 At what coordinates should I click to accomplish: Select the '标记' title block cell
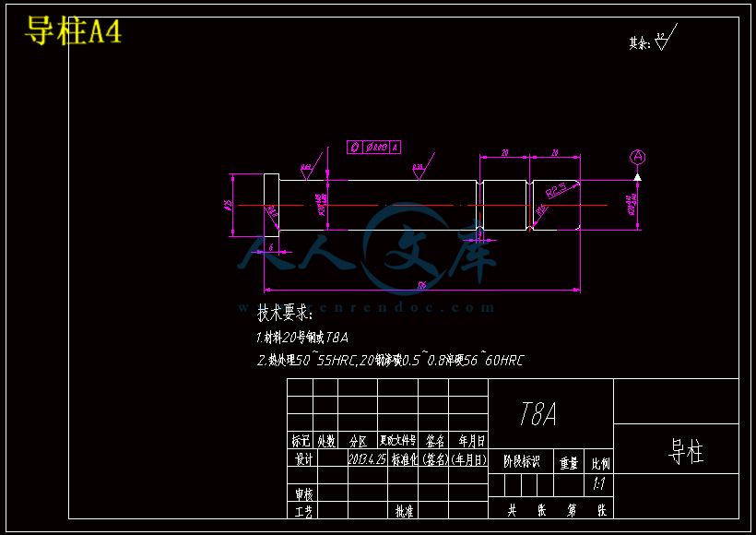pos(301,441)
